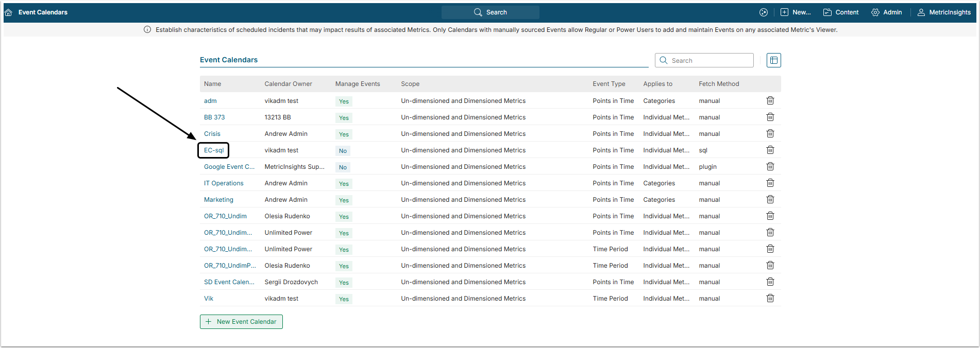
Task: Click the Yes badge in the adm row
Action: [344, 101]
